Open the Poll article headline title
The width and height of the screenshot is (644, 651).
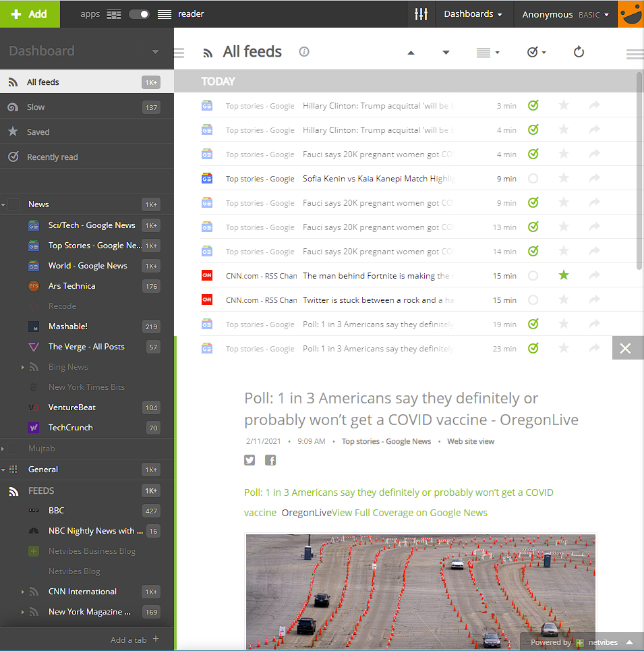(411, 409)
